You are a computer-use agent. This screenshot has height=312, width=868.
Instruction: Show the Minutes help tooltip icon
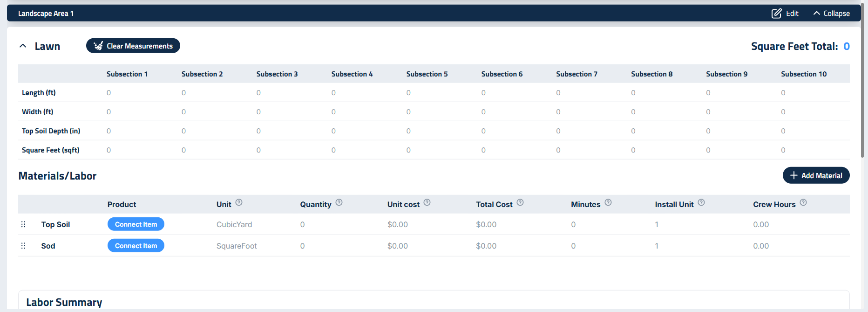coord(608,202)
